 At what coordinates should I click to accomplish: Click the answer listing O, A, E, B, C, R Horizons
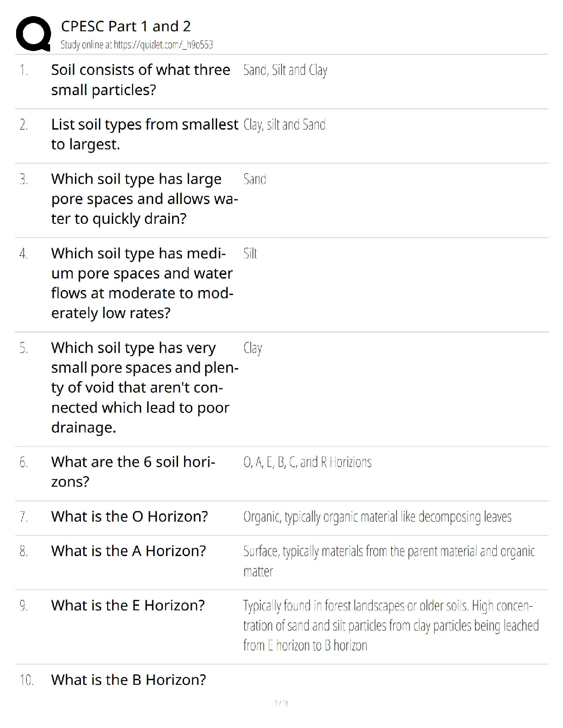click(x=307, y=462)
